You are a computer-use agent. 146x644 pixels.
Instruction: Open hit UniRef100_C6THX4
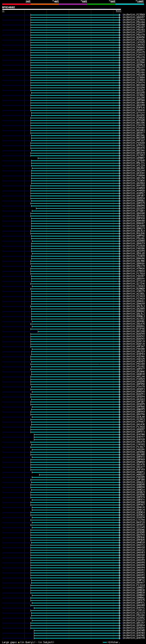pyautogui.click(x=134, y=20)
